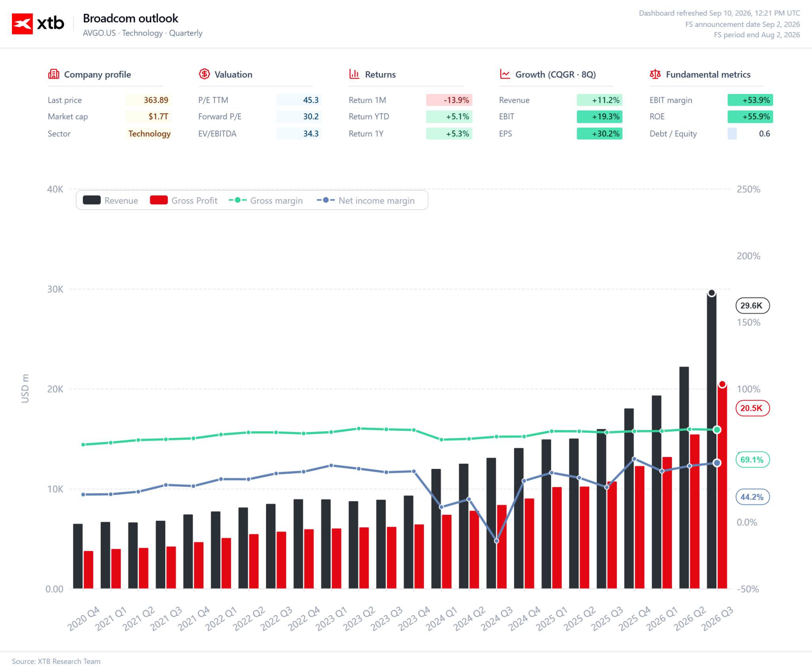Click the Fundamental metrics scales icon
Image resolution: width=812 pixels, height=669 pixels.
pos(655,74)
